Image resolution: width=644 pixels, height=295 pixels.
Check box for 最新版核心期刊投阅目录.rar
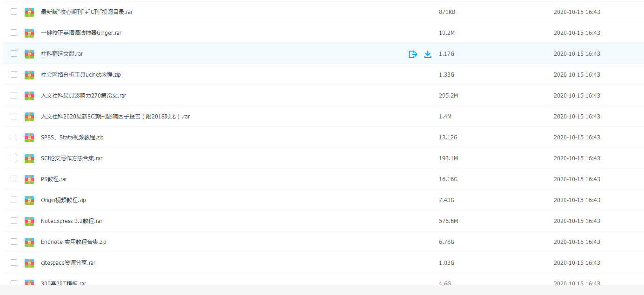pos(14,12)
